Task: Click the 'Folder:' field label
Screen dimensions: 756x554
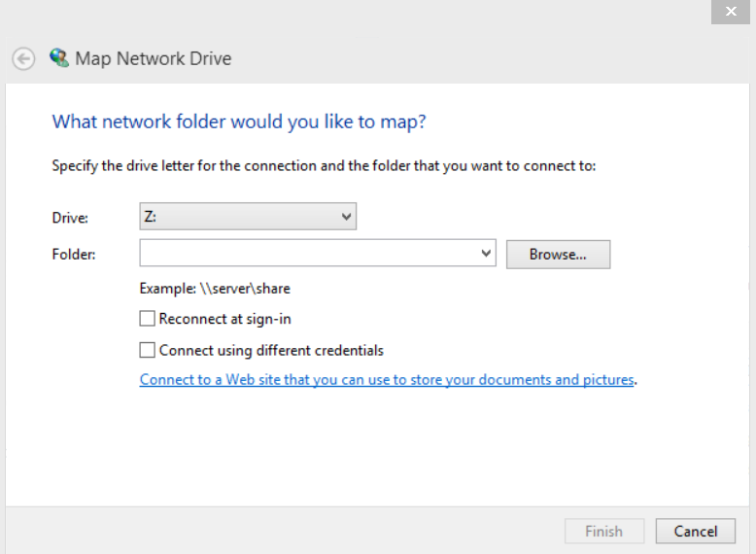Action: coord(74,255)
